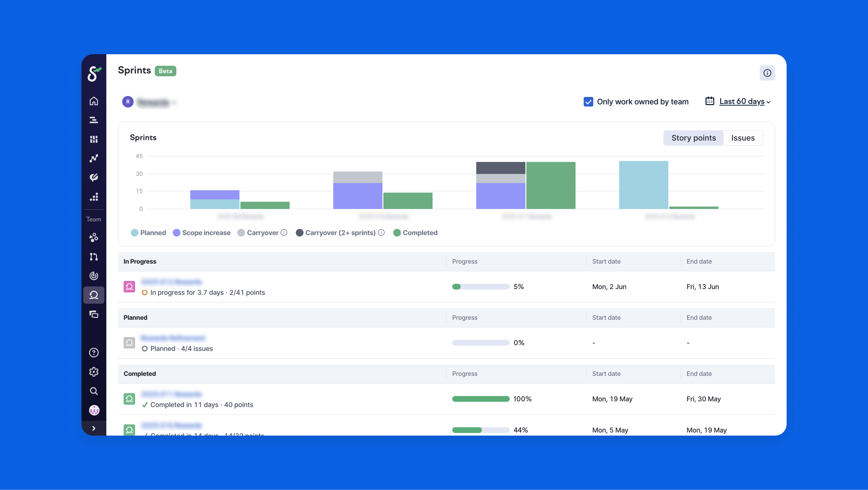Open the Sprints sidebar icon

94,295
